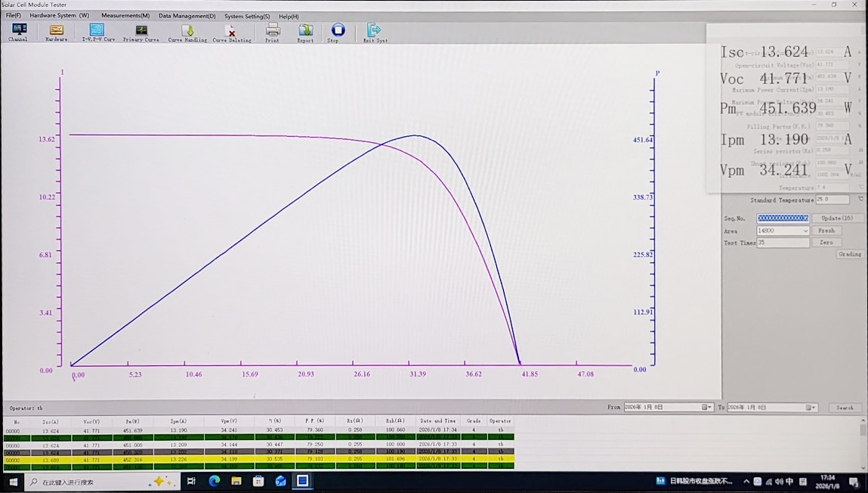Select the I-V, P-V Curve icon
The width and height of the screenshot is (868, 493).
click(x=97, y=31)
